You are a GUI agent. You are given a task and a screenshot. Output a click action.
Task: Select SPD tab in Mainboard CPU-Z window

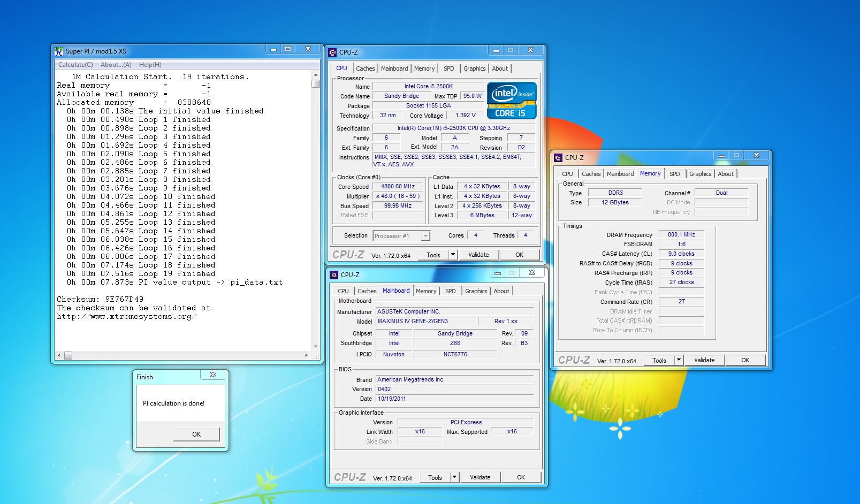coord(451,291)
